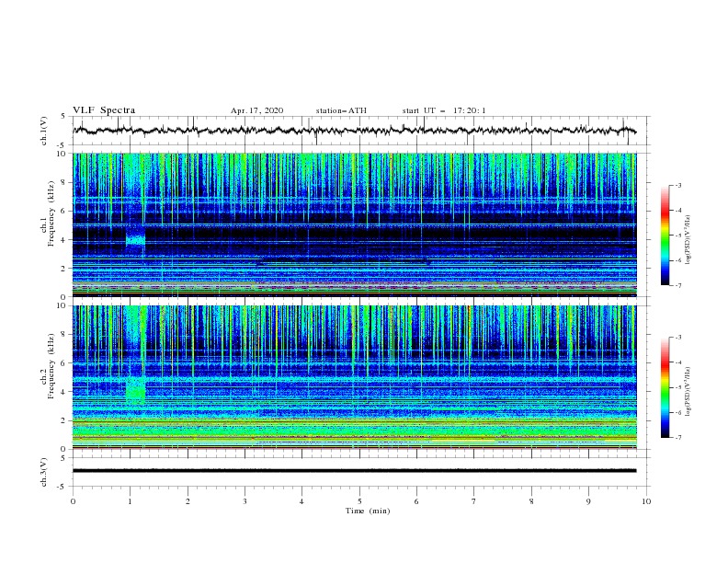
Task: Click the ch.1 voltage waveform trace
Action: click(x=355, y=131)
